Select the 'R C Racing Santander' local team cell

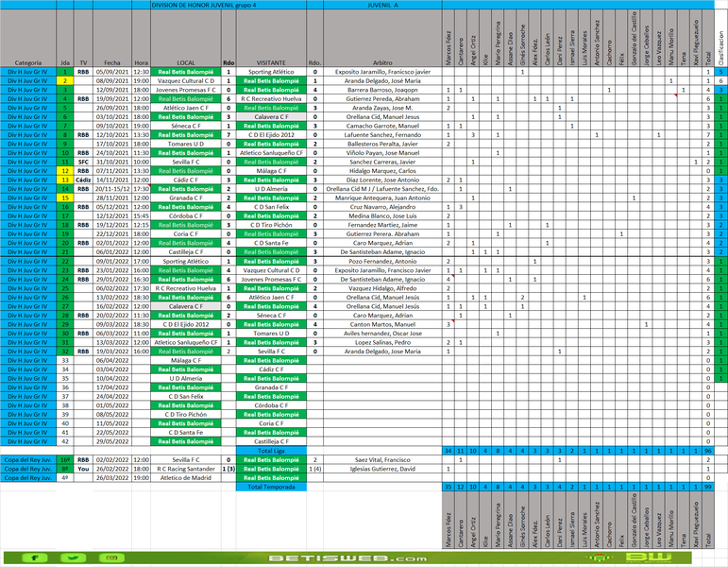tap(186, 469)
